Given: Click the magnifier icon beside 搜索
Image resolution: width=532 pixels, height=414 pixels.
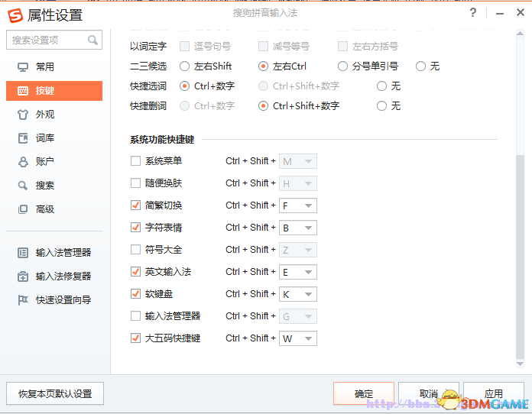Looking at the screenshot, I should coord(23,186).
